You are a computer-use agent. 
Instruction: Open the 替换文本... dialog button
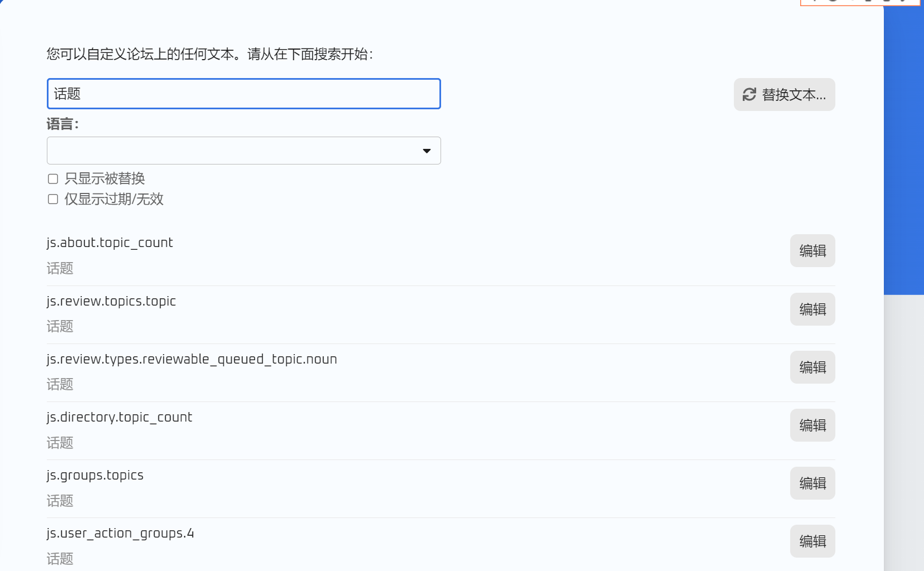[x=784, y=95]
